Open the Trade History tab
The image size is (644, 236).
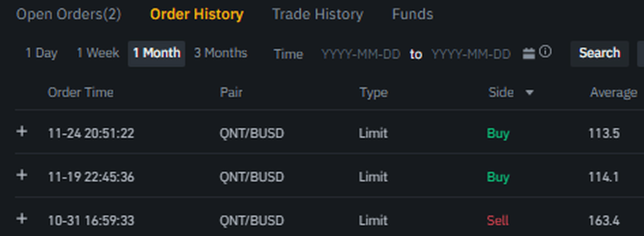[317, 14]
